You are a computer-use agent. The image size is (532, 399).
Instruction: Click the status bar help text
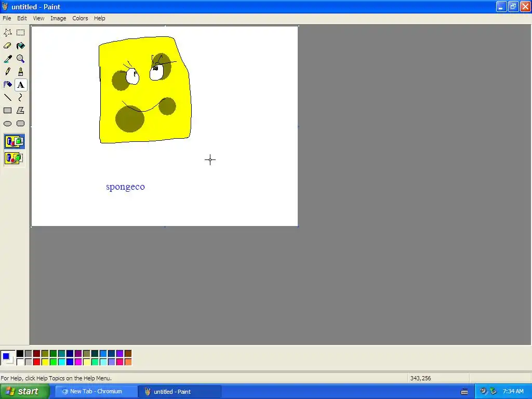point(56,378)
